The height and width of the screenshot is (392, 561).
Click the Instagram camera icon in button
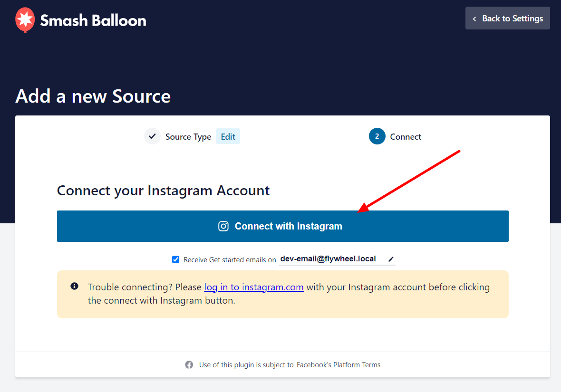[223, 226]
